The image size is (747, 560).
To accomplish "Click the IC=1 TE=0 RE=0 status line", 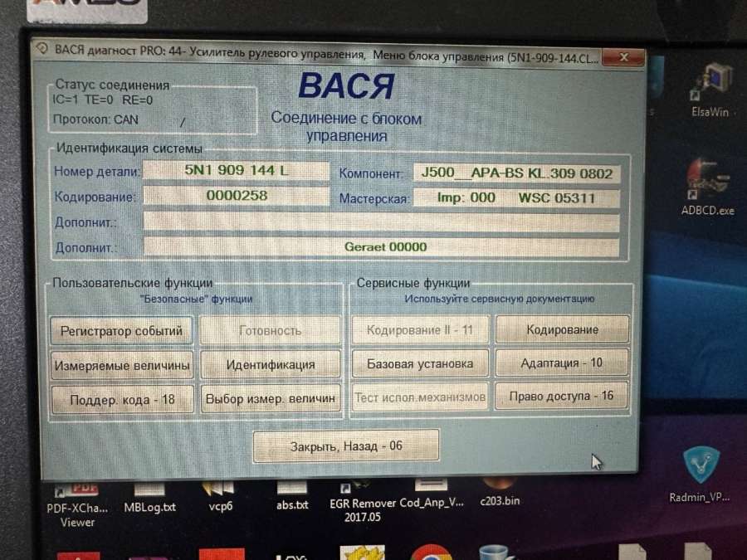I will (x=103, y=100).
